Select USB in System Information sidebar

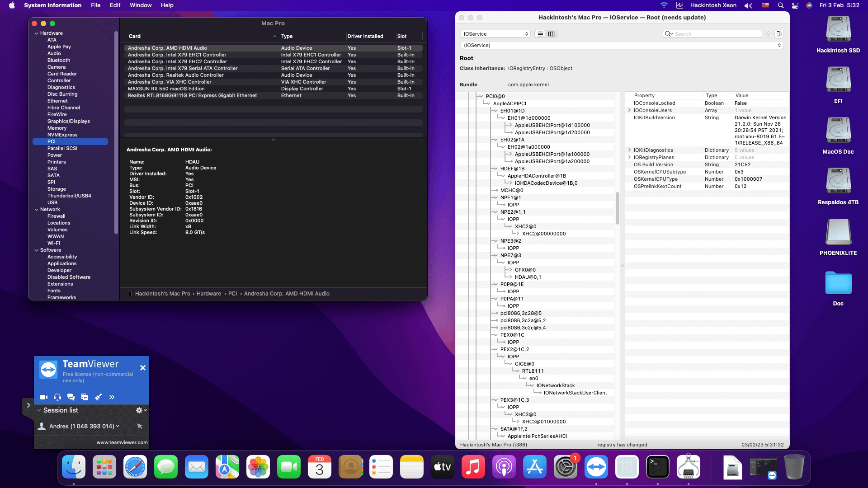pos(52,202)
